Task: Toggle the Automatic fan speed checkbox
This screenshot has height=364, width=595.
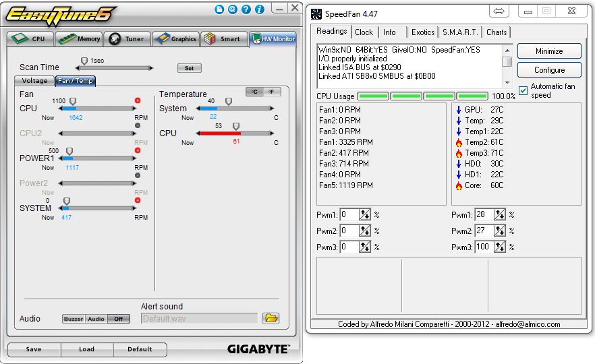Action: point(523,91)
